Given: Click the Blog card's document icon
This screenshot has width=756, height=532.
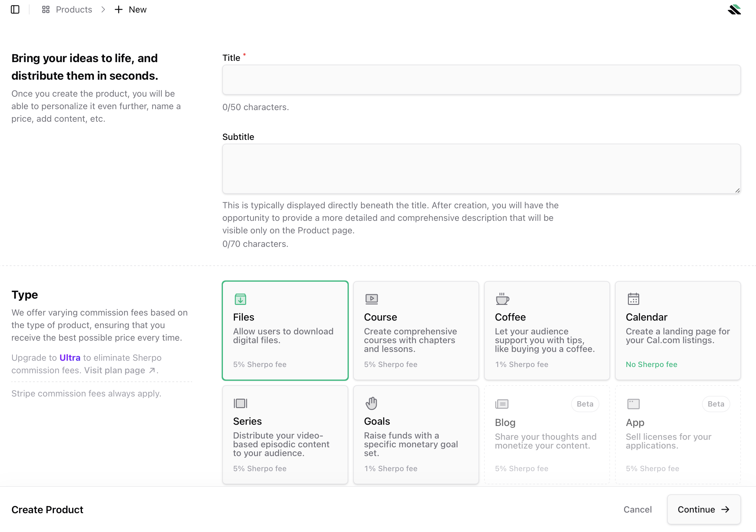Looking at the screenshot, I should [x=502, y=404].
